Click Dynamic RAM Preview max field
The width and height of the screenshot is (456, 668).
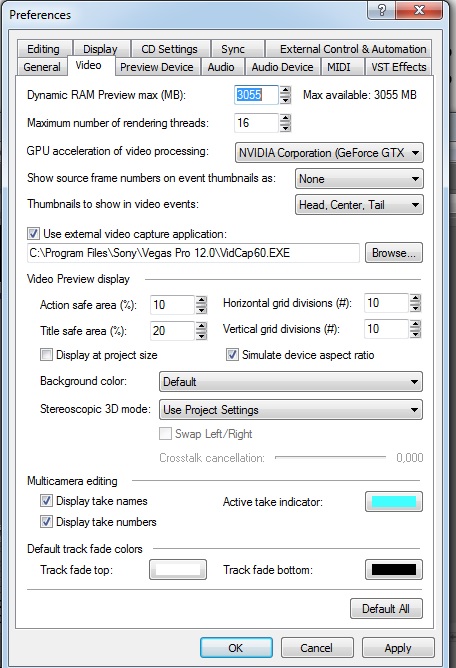[x=256, y=95]
